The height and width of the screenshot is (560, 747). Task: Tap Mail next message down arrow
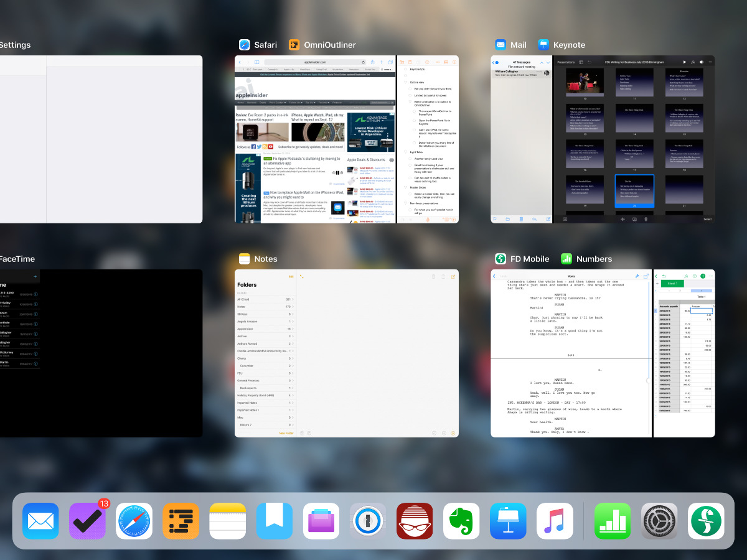pos(548,62)
